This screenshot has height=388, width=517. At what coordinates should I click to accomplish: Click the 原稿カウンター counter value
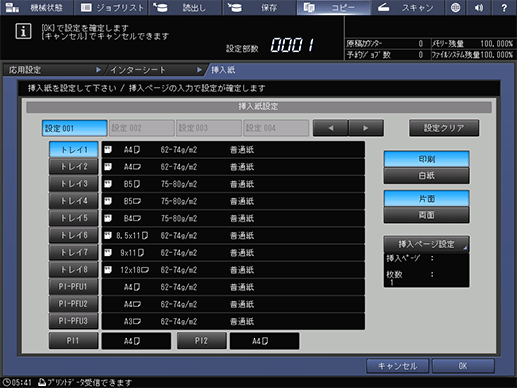[421, 44]
